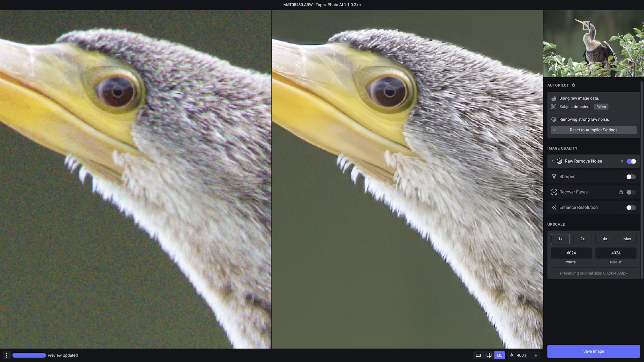Click the Raw Remove Noise filter icon
This screenshot has height=362, width=644.
560,161
